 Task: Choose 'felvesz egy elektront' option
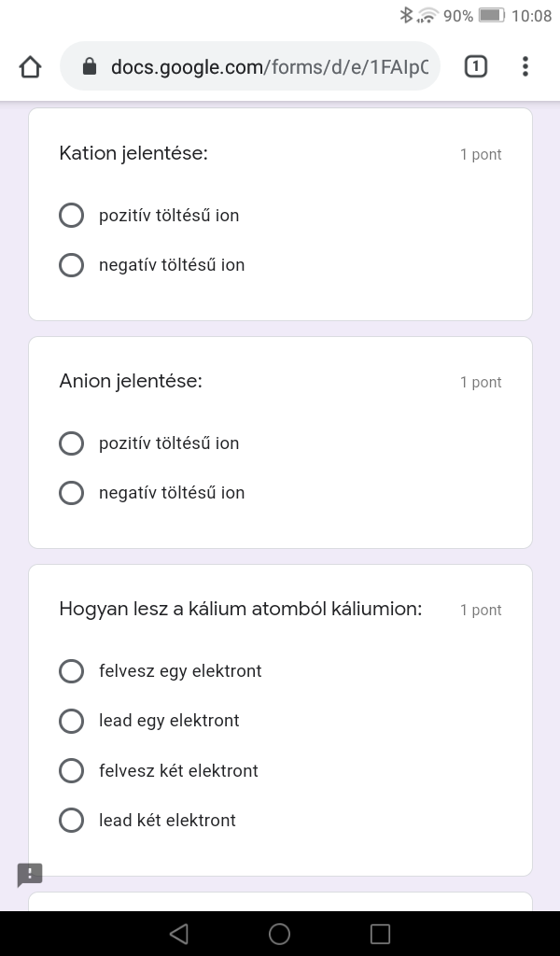click(72, 671)
